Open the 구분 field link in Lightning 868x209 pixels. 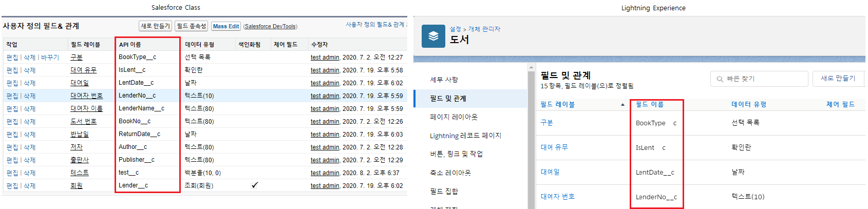(546, 123)
